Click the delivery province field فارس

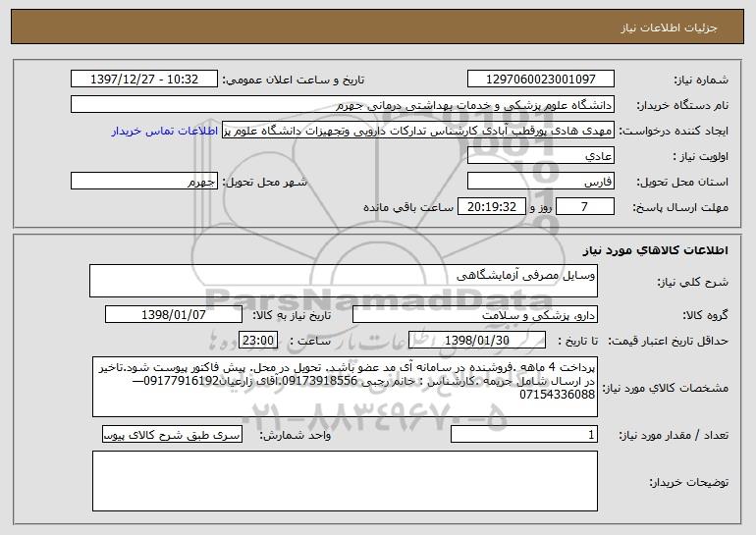tap(540, 181)
